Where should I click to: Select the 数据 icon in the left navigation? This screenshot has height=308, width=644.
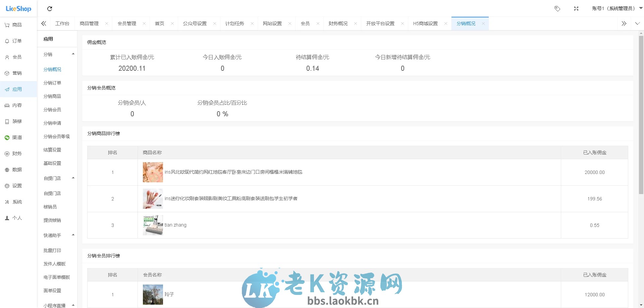tap(13, 170)
